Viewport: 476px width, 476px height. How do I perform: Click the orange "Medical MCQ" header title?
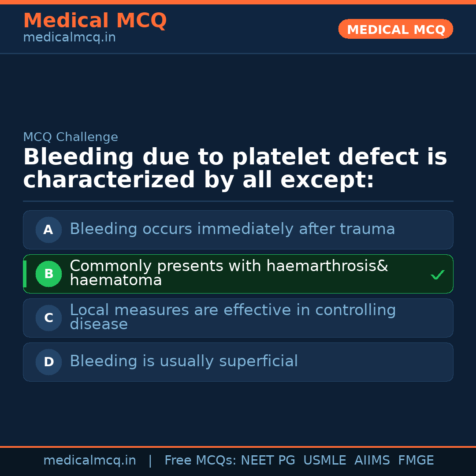coord(95,21)
